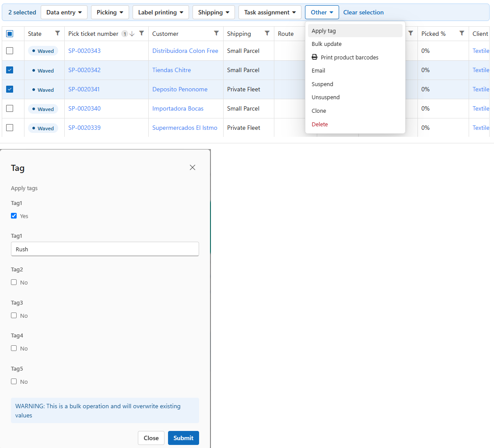Screen dimensions: 494x448
Task: Expand the Task assignment dropdown
Action: [x=270, y=12]
